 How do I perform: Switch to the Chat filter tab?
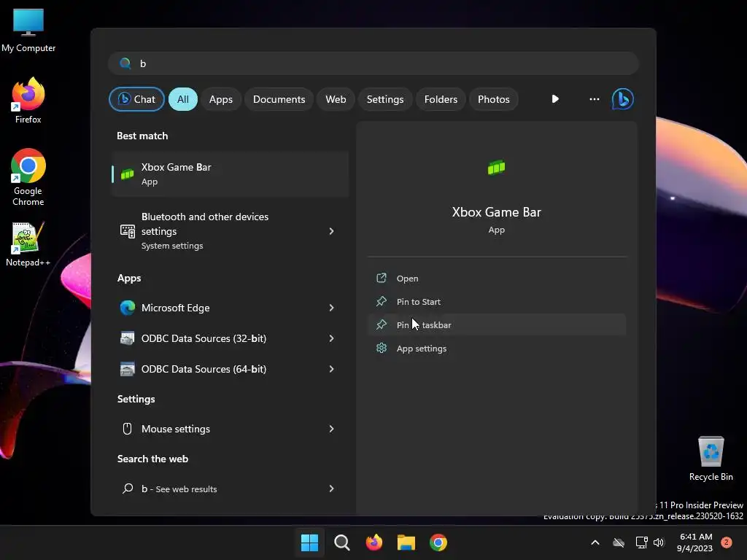[x=136, y=99]
